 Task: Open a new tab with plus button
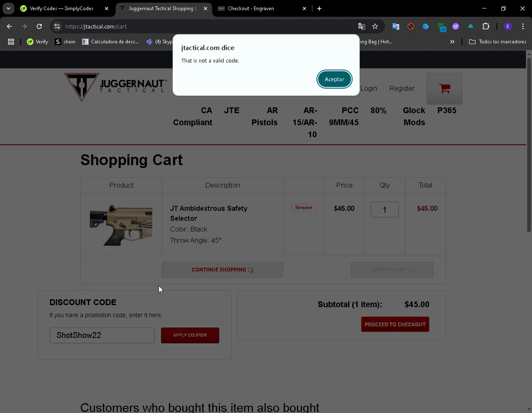(x=319, y=9)
